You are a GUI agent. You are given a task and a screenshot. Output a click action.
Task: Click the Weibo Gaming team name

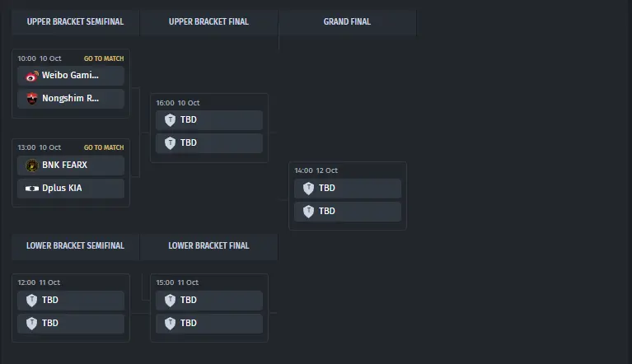(x=70, y=76)
